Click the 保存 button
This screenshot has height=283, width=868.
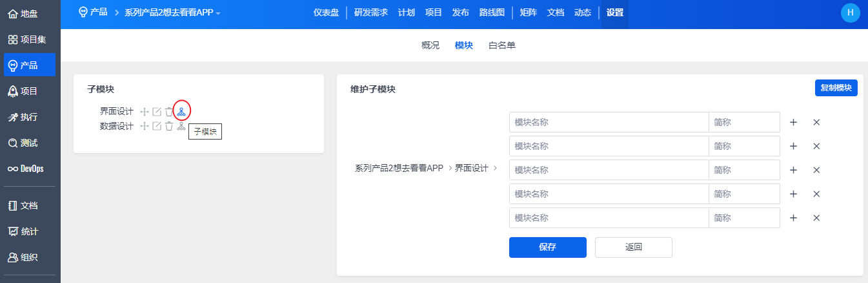[x=547, y=247]
